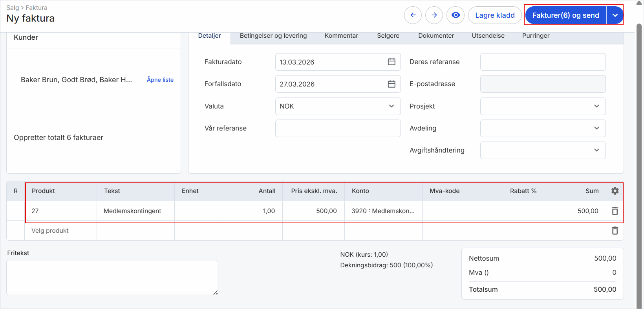Expand the Avdeling dropdown

pos(542,128)
